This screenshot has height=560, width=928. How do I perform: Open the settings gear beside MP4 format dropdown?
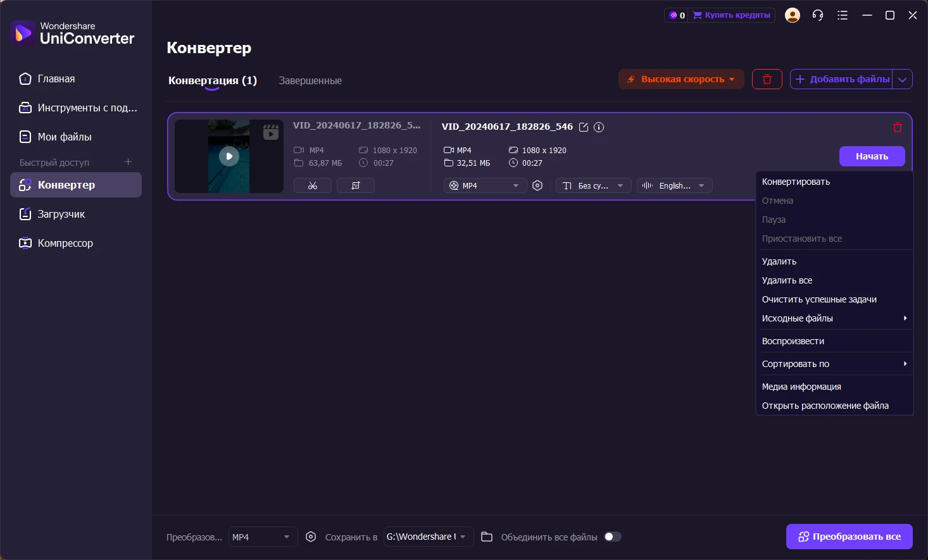tap(537, 185)
